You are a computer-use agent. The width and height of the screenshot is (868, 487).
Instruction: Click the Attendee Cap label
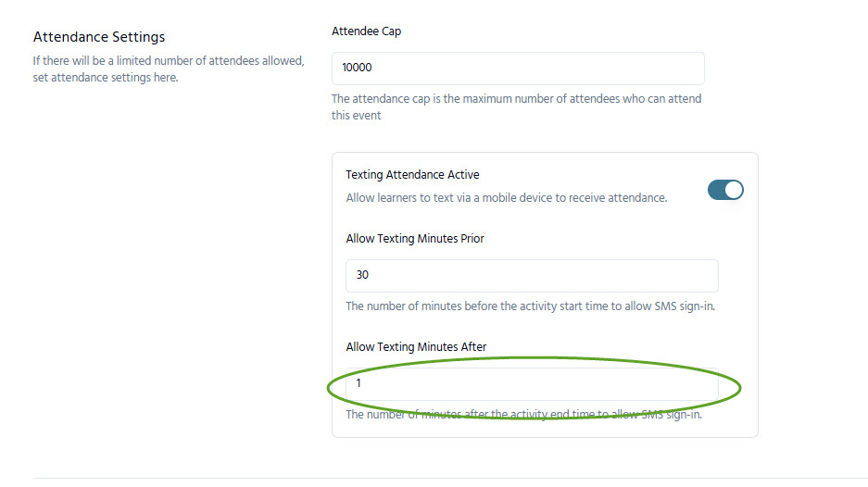[367, 31]
